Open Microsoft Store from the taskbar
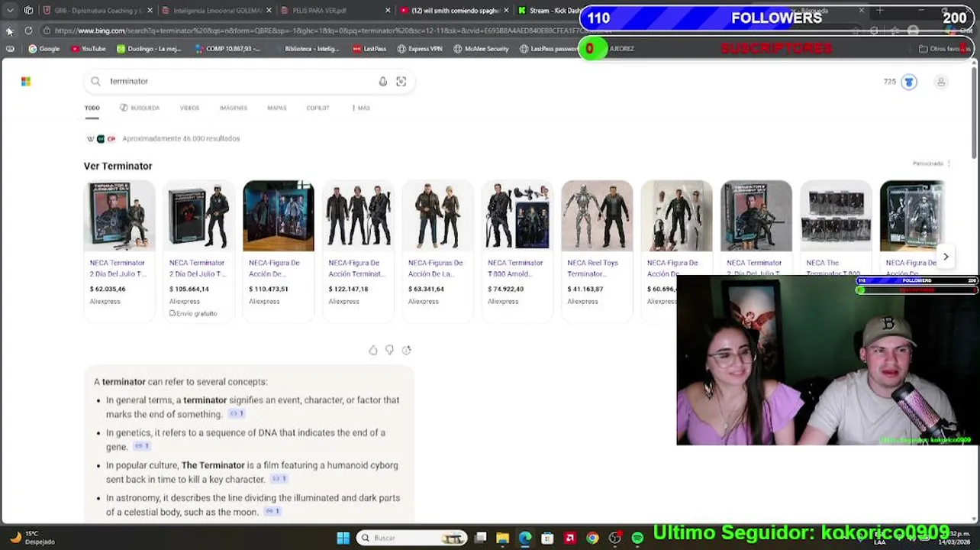This screenshot has width=980, height=550. (547, 538)
